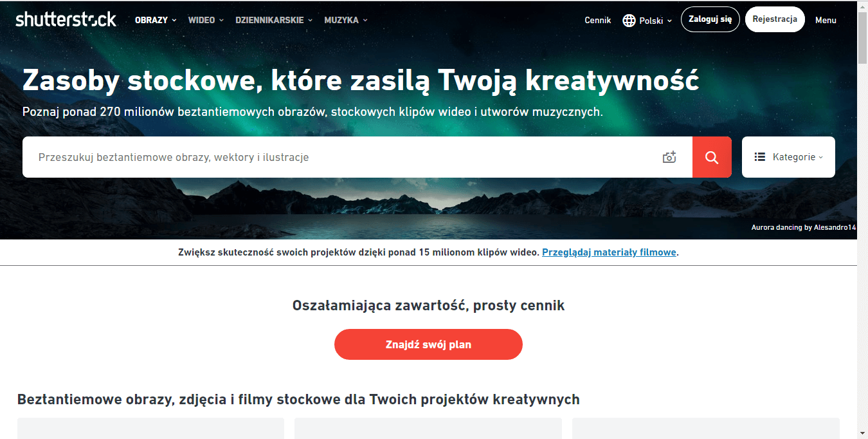
Task: Click the globe language icon
Action: click(x=629, y=20)
